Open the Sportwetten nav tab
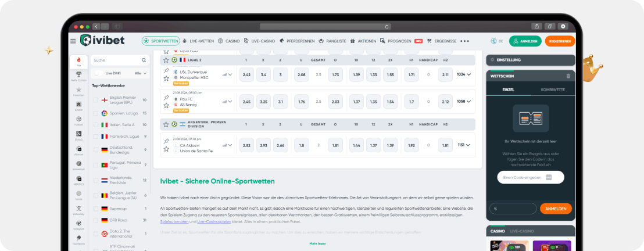This screenshot has width=644, height=251. pyautogui.click(x=161, y=41)
